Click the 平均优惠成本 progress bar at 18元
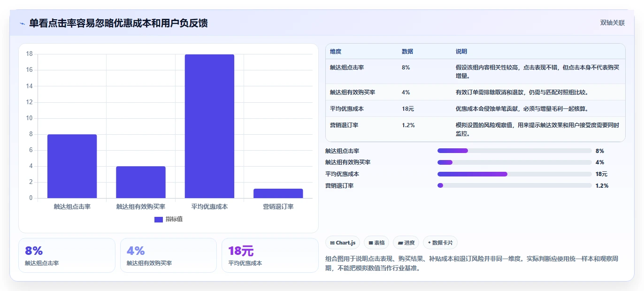 514,174
